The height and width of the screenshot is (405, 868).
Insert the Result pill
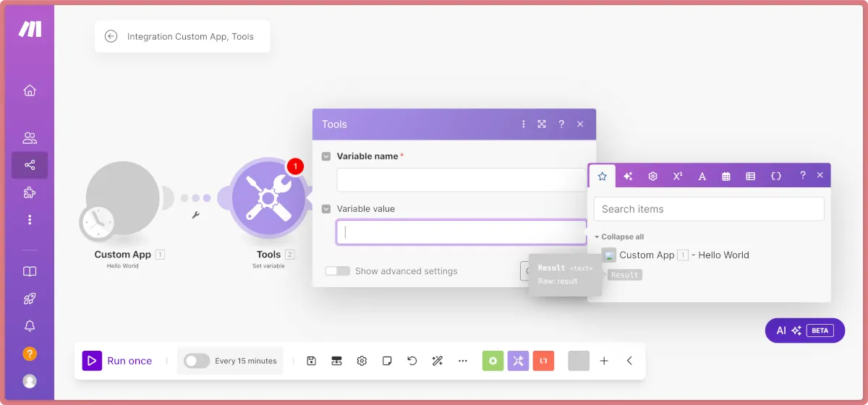pyautogui.click(x=625, y=275)
